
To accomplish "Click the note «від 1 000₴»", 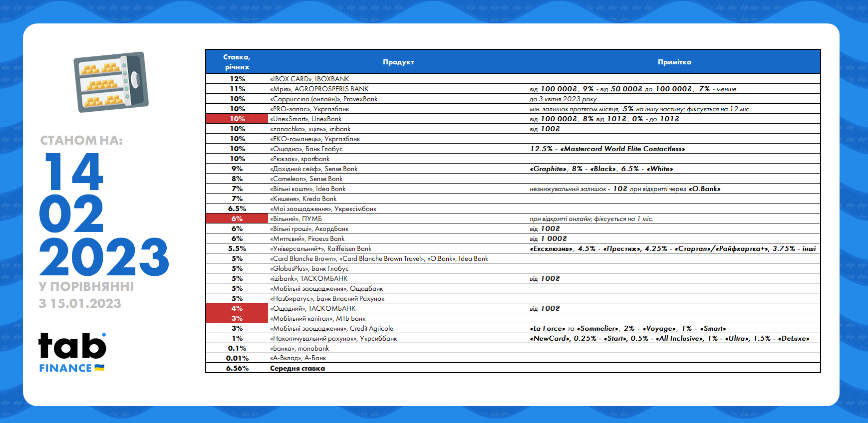I will [x=548, y=238].
